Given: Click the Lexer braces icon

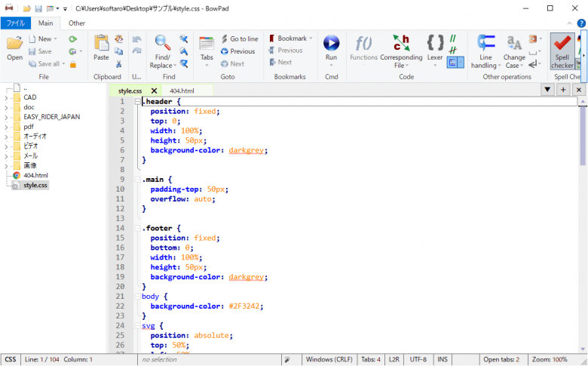Looking at the screenshot, I should [435, 43].
